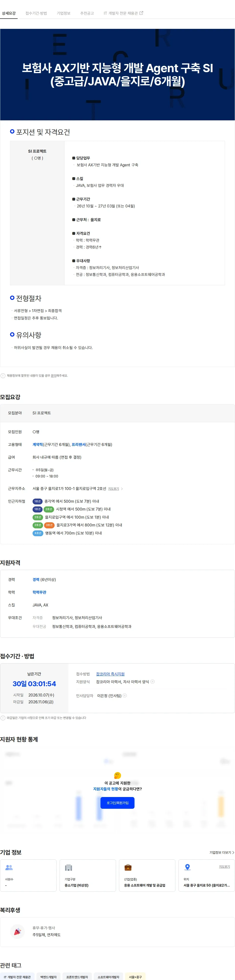The height and width of the screenshot is (980, 235).
Task: Click 2호선 badge in 시청역 row
Action: 49,509
